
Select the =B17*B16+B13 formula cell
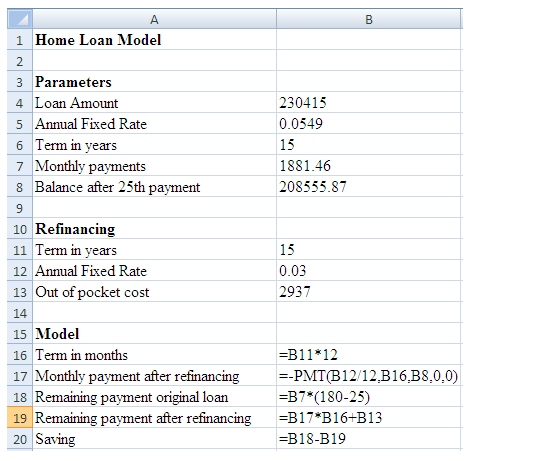pos(369,418)
